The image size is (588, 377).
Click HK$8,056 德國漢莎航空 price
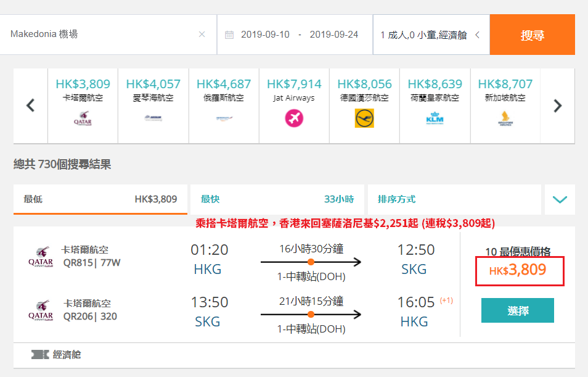pyautogui.click(x=364, y=84)
